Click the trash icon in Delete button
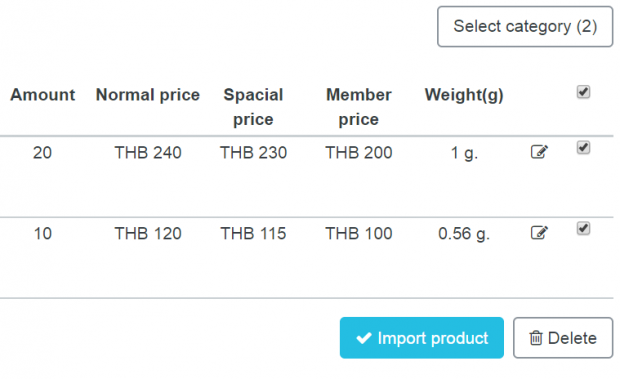The image size is (620, 379). 536,338
